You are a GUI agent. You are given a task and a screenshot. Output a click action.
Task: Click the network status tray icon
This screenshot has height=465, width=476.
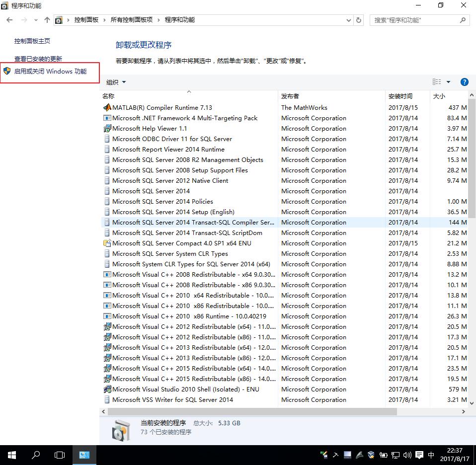point(395,455)
